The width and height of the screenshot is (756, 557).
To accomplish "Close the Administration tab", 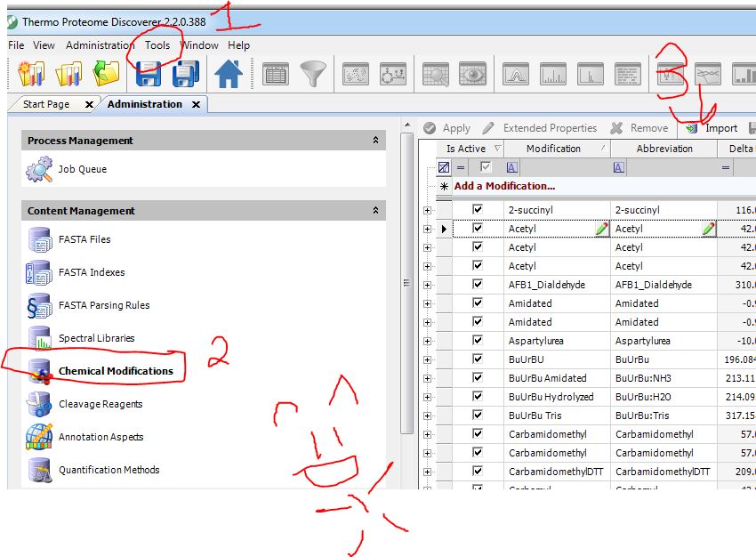I will click(196, 104).
